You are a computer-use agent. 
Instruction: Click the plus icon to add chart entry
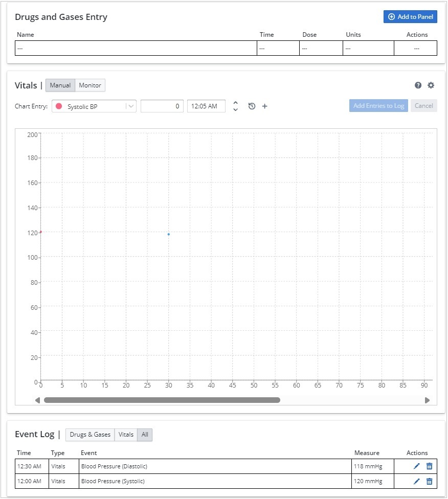[264, 106]
